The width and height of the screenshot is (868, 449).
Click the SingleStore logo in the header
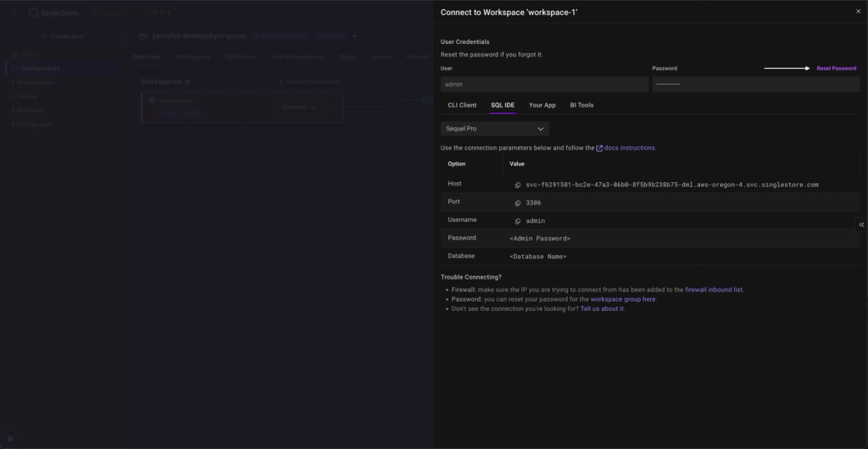click(x=55, y=12)
